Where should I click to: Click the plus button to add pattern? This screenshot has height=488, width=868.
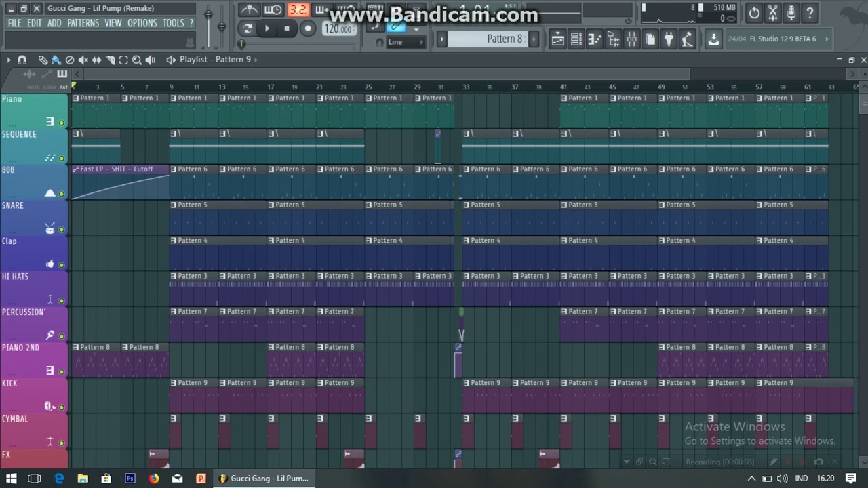coord(534,39)
